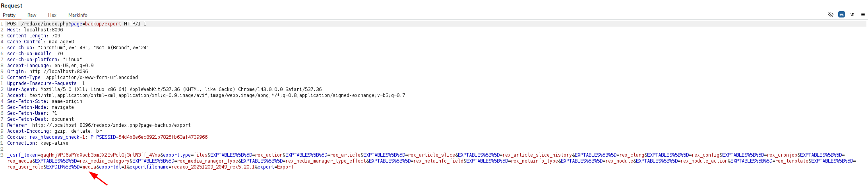The height and width of the screenshot is (190, 868).
Task: Click the export=Export body parameter
Action: pyautogui.click(x=276, y=167)
